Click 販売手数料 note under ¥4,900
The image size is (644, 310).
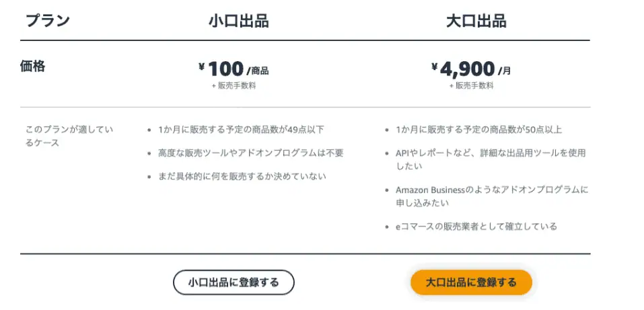(472, 85)
